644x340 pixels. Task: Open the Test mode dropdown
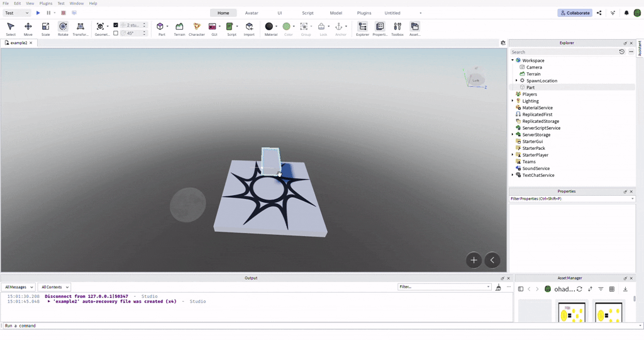tap(16, 13)
